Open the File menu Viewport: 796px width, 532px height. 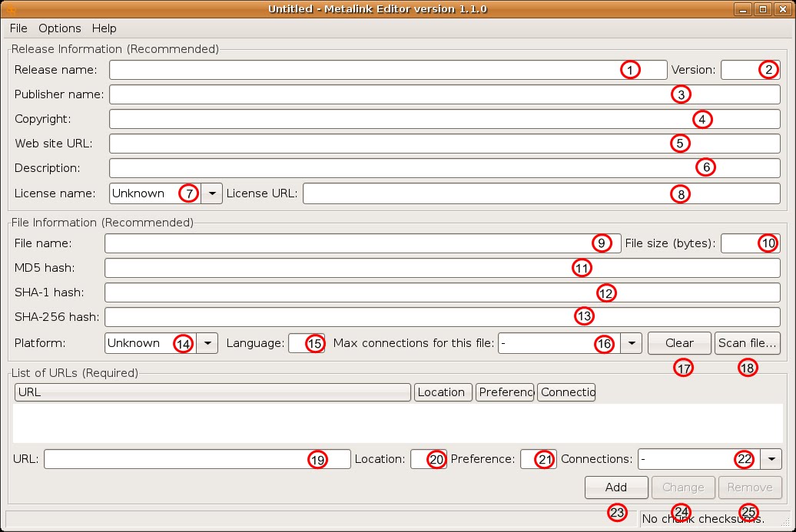point(18,28)
